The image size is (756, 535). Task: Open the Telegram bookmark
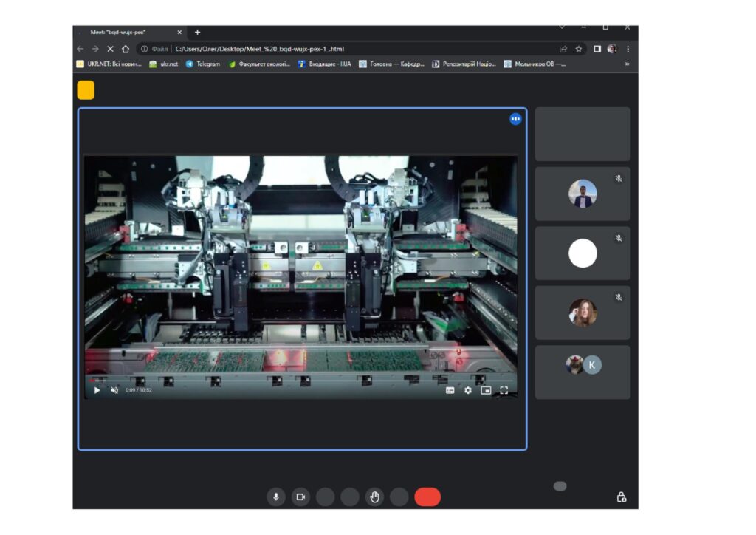click(x=203, y=64)
